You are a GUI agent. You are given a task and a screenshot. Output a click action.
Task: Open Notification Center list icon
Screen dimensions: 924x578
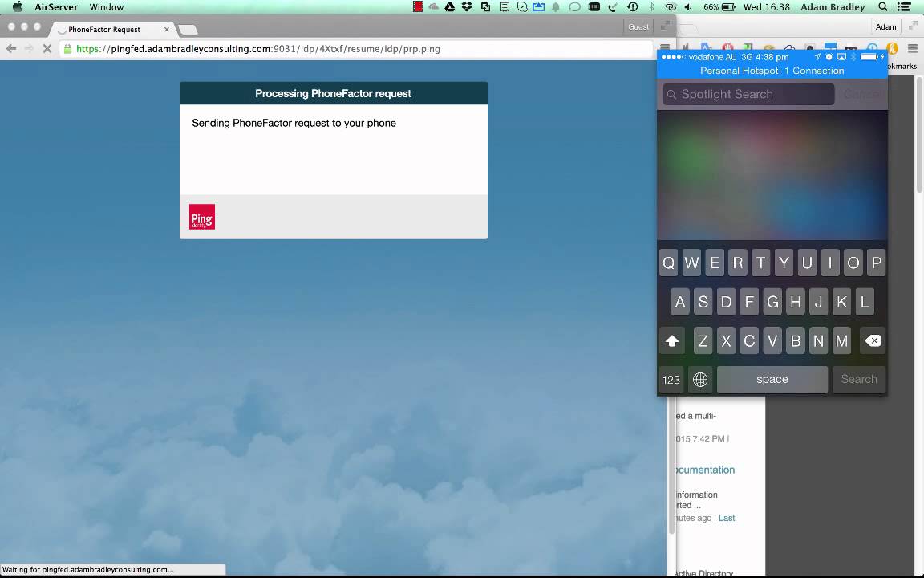[904, 7]
